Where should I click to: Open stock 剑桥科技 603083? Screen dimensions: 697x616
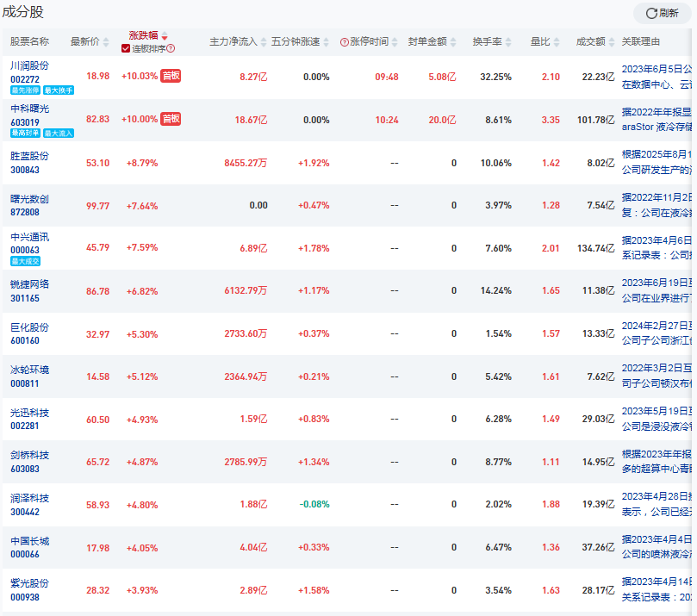click(29, 462)
